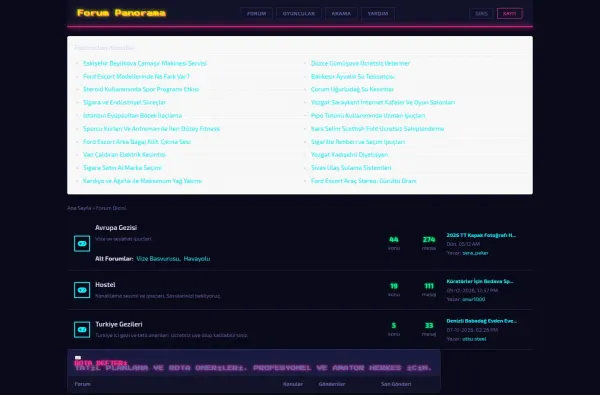Open the OYUNCULAR nav menu item

pyautogui.click(x=299, y=13)
